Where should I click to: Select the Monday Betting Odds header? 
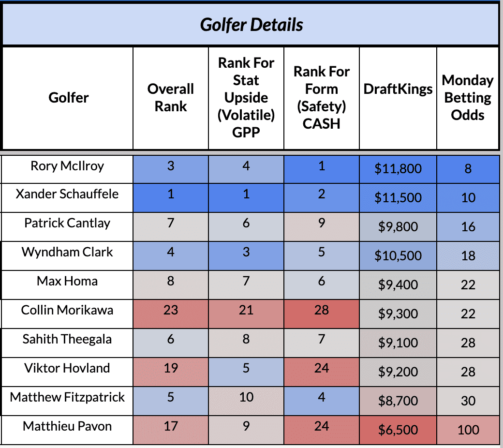468,98
